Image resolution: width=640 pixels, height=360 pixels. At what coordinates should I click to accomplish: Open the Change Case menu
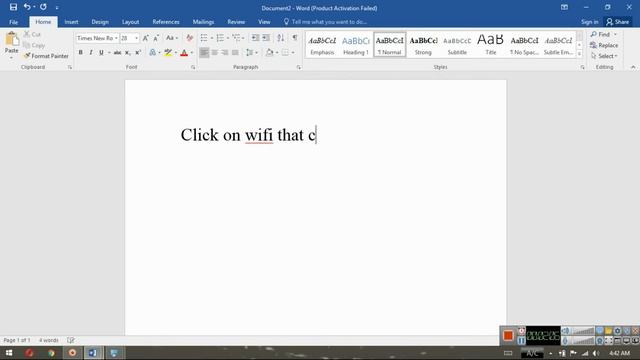171,38
